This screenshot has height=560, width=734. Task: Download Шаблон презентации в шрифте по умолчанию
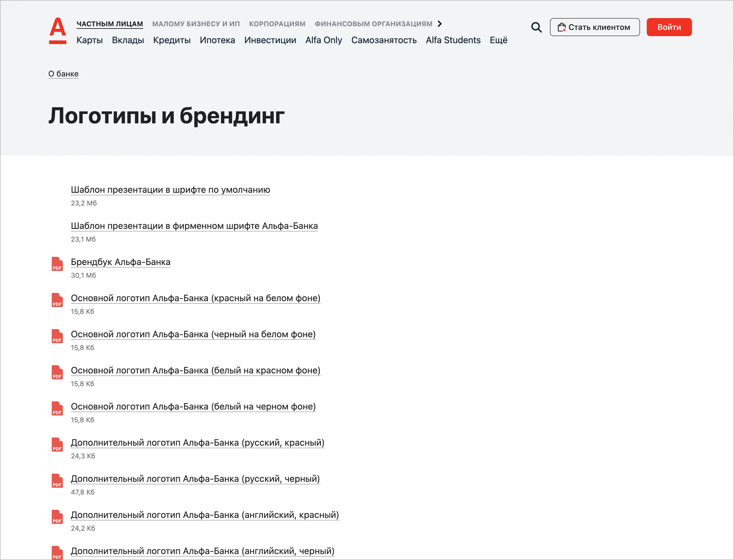pyautogui.click(x=170, y=190)
